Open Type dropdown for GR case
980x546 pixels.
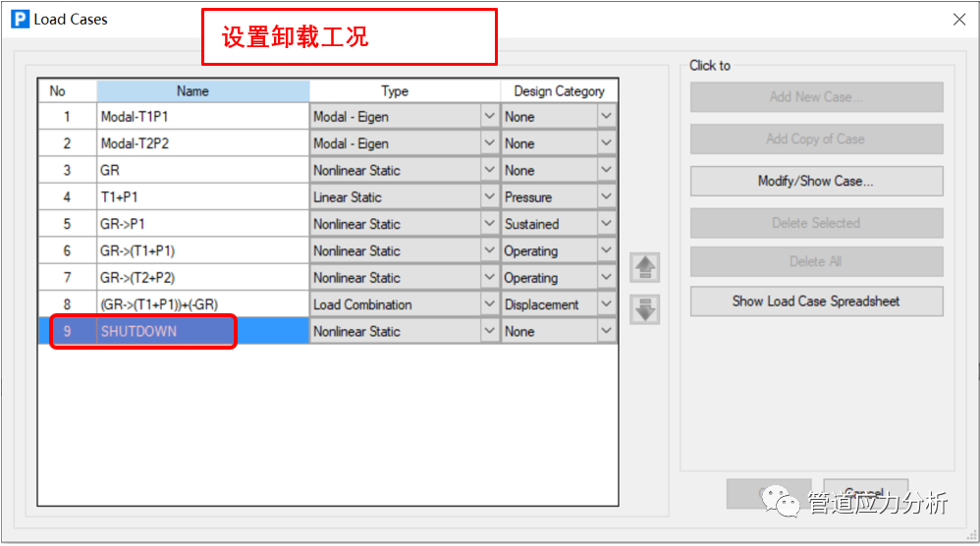pos(489,170)
